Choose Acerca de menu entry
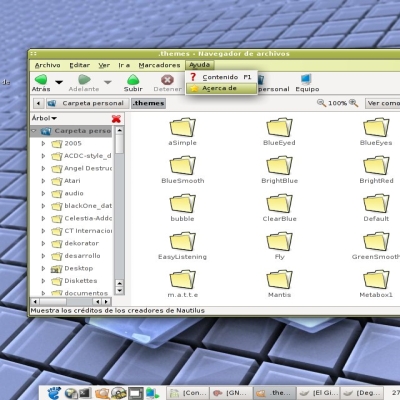This screenshot has height=400, width=400. tap(221, 88)
